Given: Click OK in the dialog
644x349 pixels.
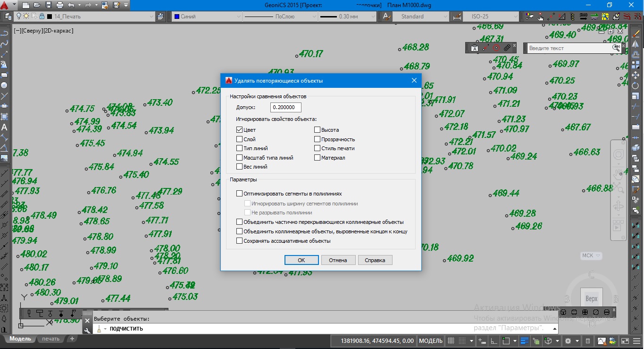Looking at the screenshot, I should coord(301,260).
